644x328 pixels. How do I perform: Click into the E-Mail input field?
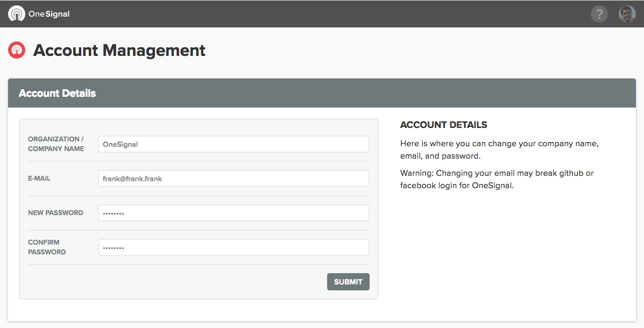coord(233,179)
